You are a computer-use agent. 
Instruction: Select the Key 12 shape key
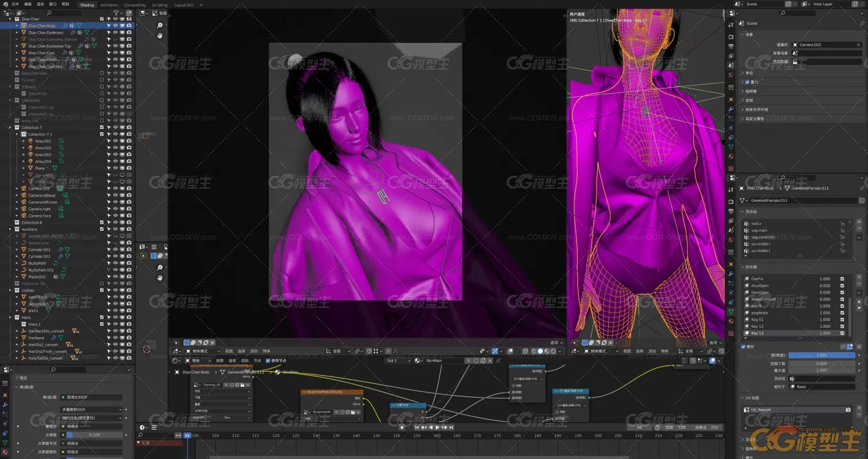[757, 326]
